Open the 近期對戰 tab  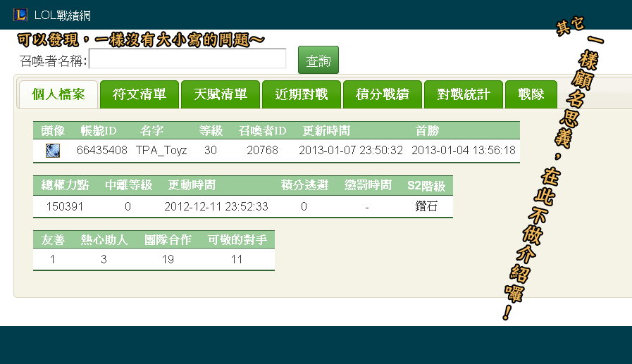coord(302,94)
